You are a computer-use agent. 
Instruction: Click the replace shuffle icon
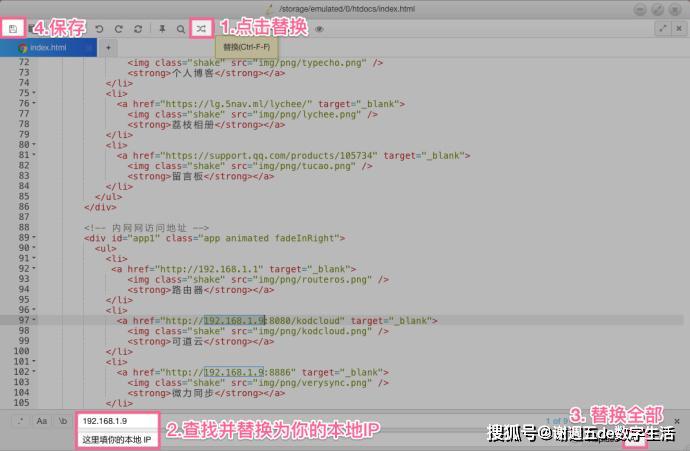pyautogui.click(x=201, y=29)
